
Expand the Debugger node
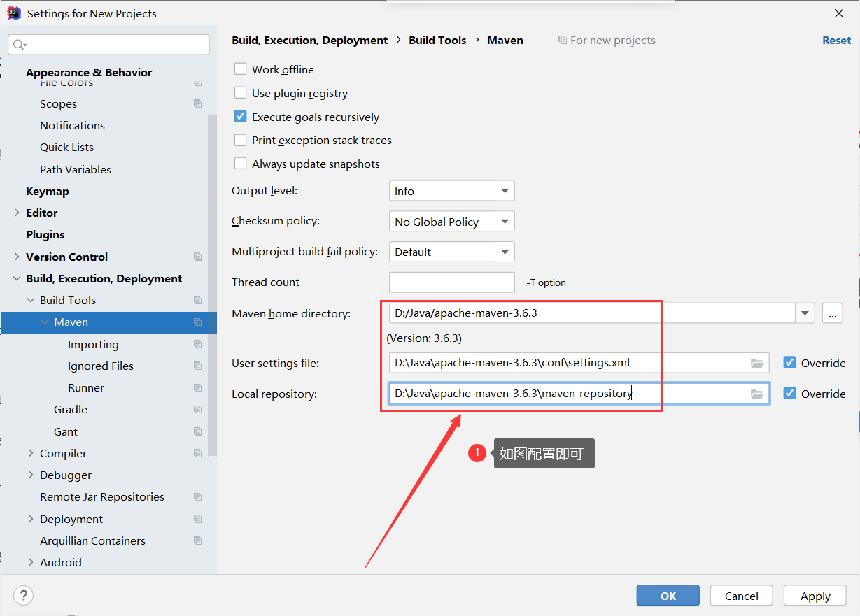31,475
